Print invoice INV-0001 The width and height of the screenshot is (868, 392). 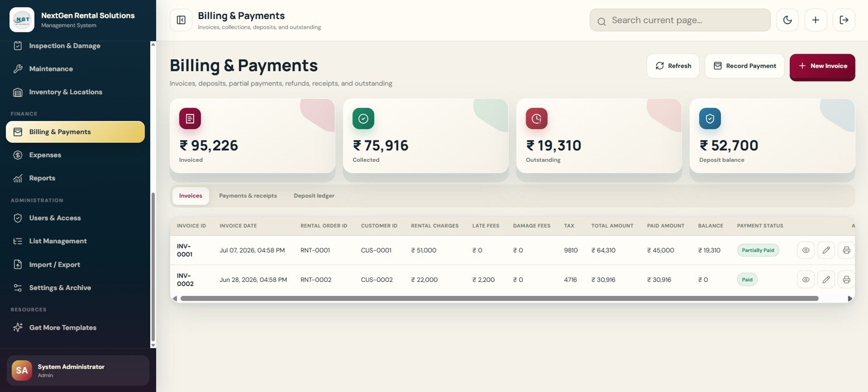[x=846, y=250]
